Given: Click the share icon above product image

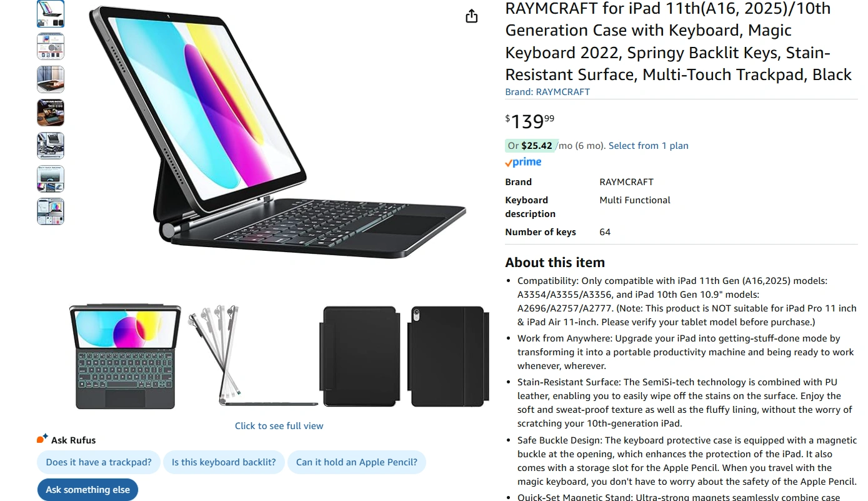Looking at the screenshot, I should click(x=472, y=16).
